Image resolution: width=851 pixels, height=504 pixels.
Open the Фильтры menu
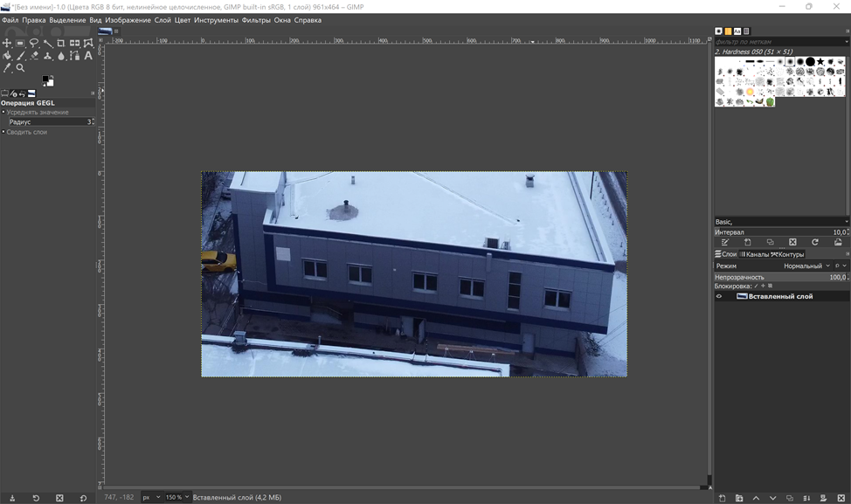coord(256,20)
